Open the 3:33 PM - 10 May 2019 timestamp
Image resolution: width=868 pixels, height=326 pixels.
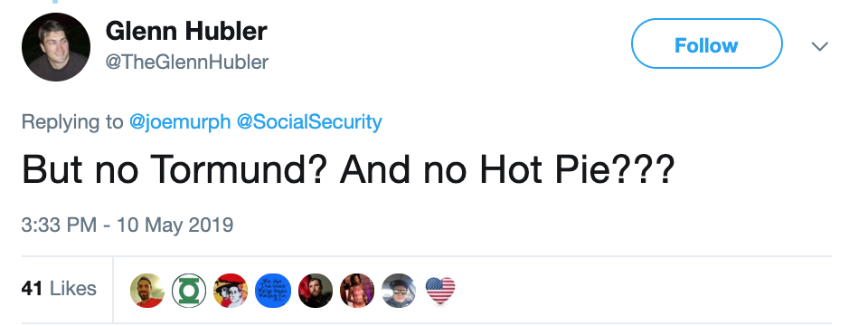(x=127, y=225)
